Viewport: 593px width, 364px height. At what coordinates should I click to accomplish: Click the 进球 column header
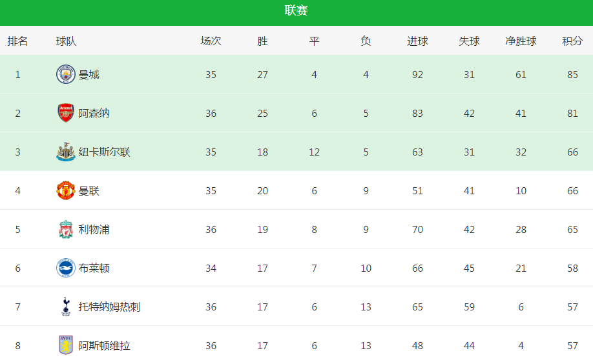[417, 41]
